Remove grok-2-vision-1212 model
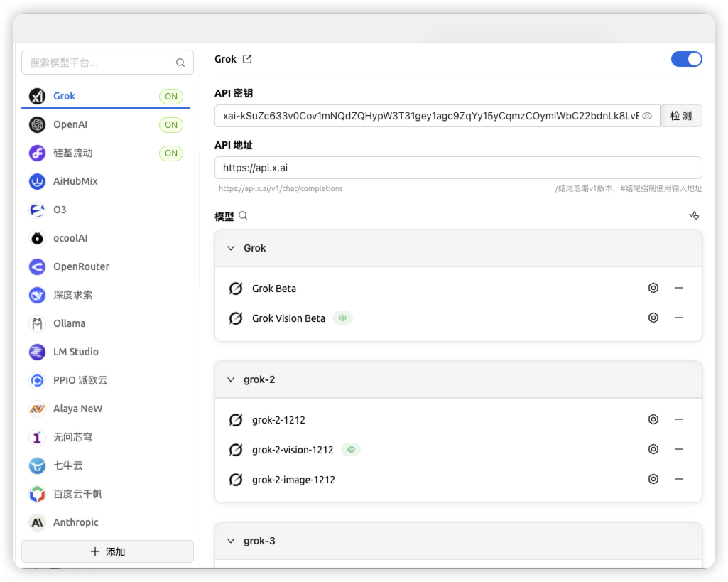This screenshot has height=582, width=728. [x=679, y=449]
